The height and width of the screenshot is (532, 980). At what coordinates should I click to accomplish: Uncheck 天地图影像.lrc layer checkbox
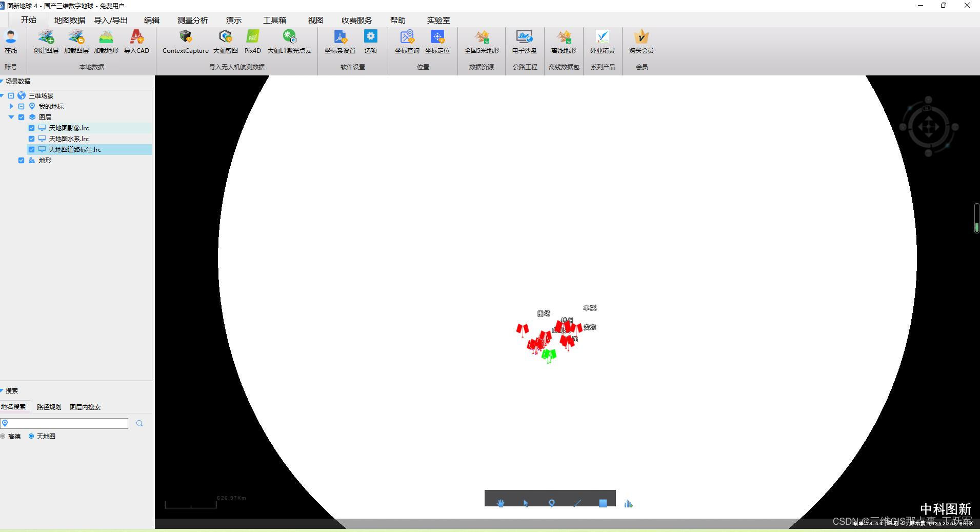point(31,128)
